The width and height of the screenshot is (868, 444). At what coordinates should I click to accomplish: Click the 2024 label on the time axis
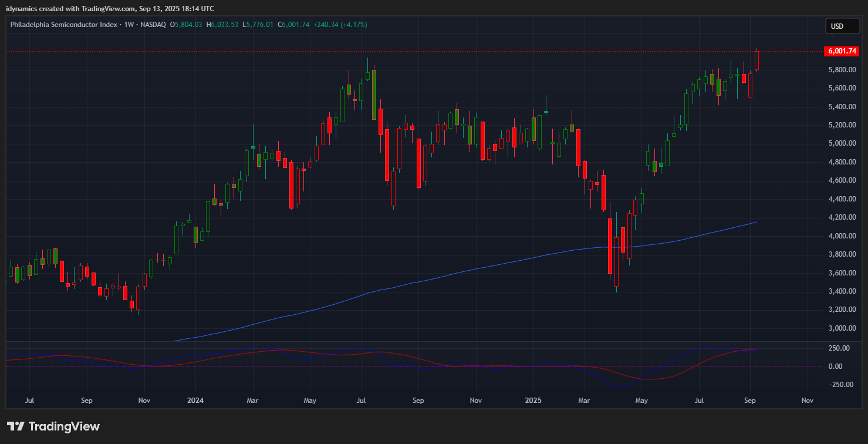pyautogui.click(x=195, y=401)
